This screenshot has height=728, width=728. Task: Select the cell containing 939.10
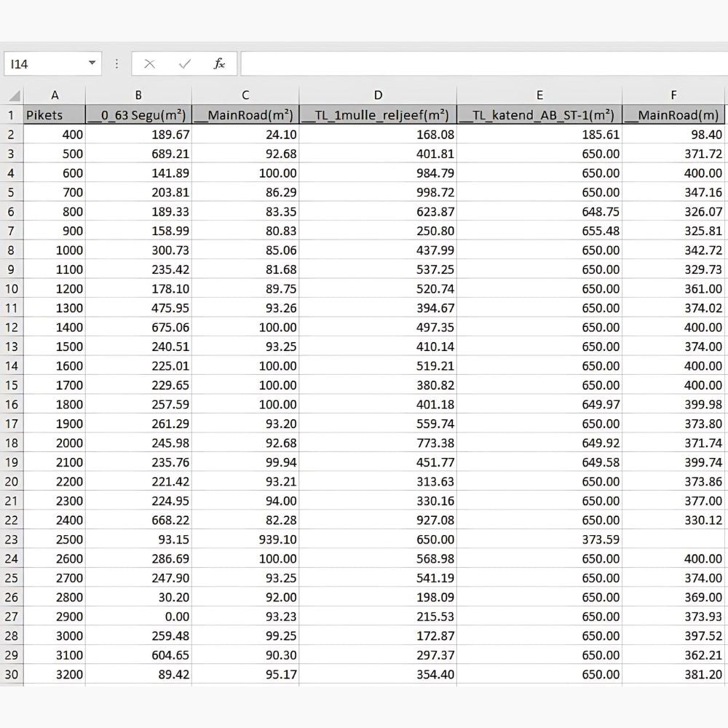tap(245, 539)
